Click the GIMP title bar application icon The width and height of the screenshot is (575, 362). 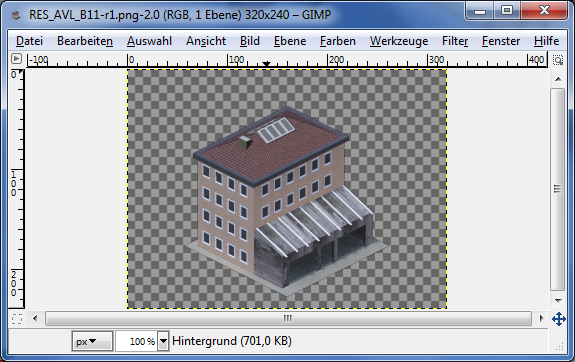click(x=16, y=15)
